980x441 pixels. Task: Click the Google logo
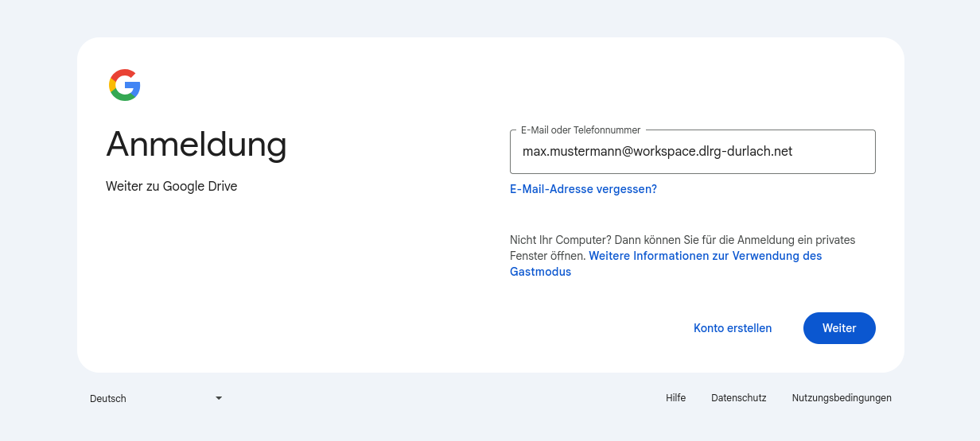pyautogui.click(x=125, y=85)
